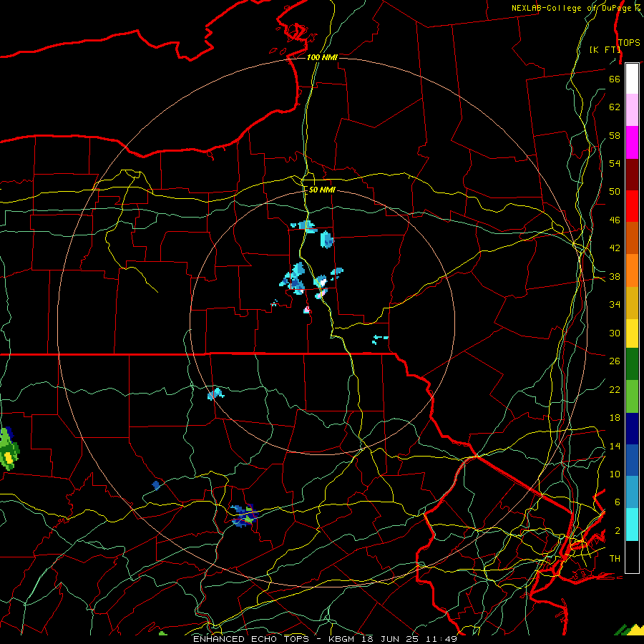Image resolution: width=644 pixels, height=644 pixels.
Task: Click the TH label at the bottom of the scale
Action: [x=615, y=559]
